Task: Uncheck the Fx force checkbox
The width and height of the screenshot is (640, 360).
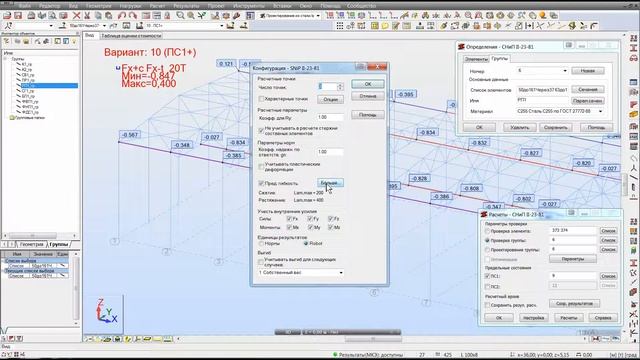Action: click(x=289, y=219)
